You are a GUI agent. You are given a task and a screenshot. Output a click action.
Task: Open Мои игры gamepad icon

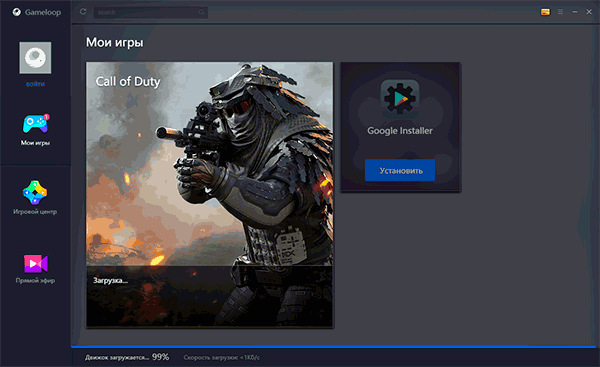click(36, 124)
